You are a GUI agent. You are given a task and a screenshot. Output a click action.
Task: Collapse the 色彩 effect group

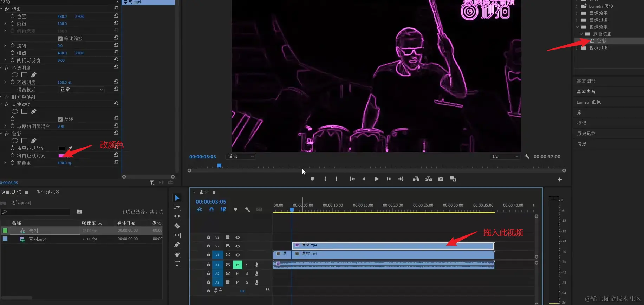coord(1,134)
